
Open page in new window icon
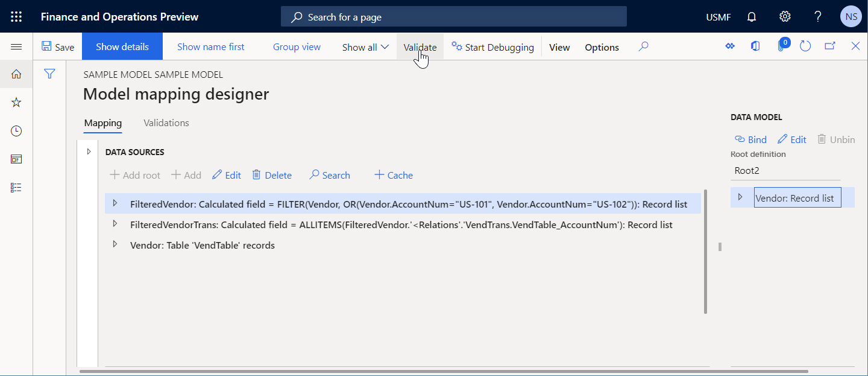coord(831,46)
